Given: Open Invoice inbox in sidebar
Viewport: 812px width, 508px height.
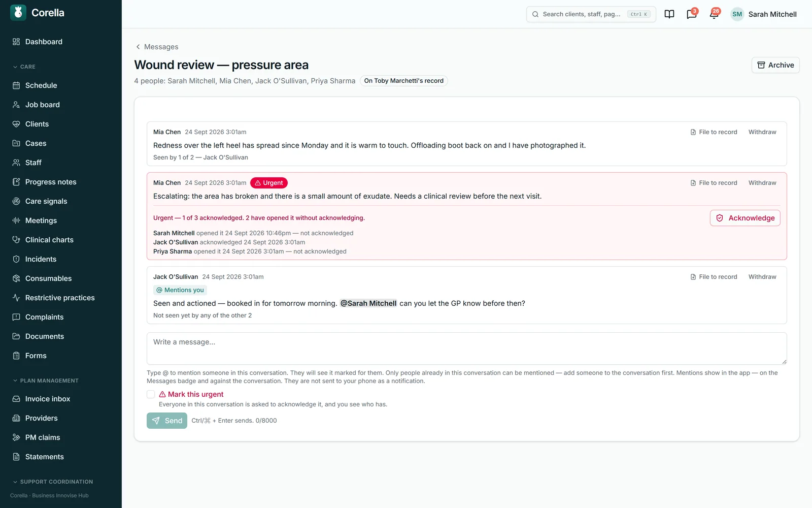Looking at the screenshot, I should 61,399.
